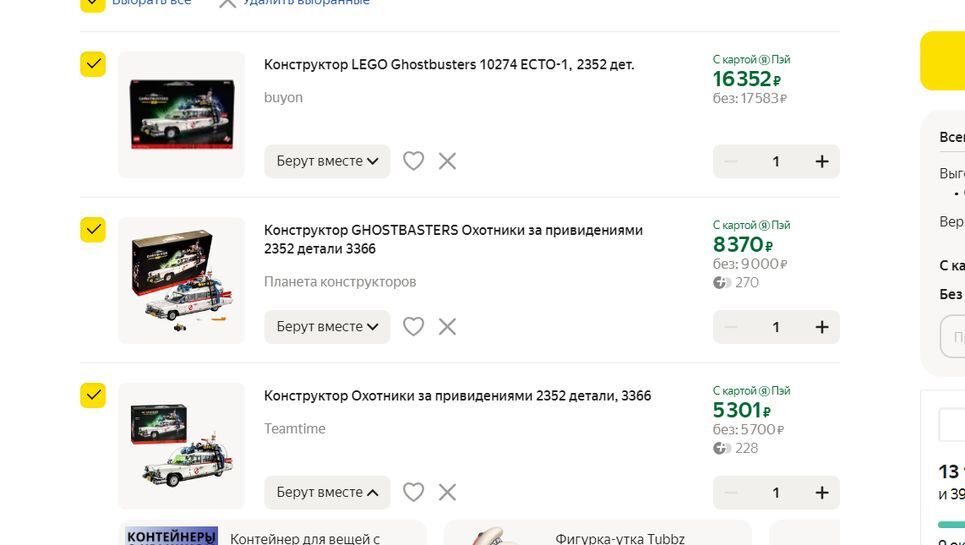Viewport: 965px width, 545px height.
Task: Open the LEGO Ghostbusters 10274 product title
Action: (449, 65)
